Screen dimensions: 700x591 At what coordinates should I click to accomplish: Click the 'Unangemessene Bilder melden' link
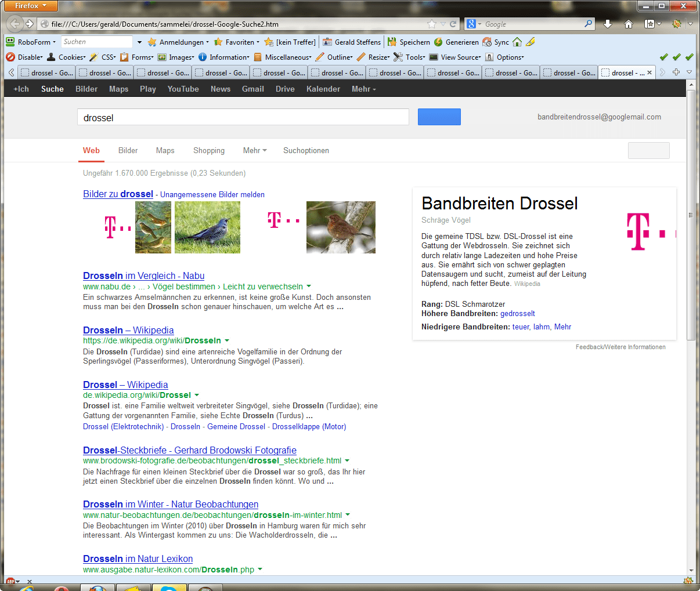[212, 194]
